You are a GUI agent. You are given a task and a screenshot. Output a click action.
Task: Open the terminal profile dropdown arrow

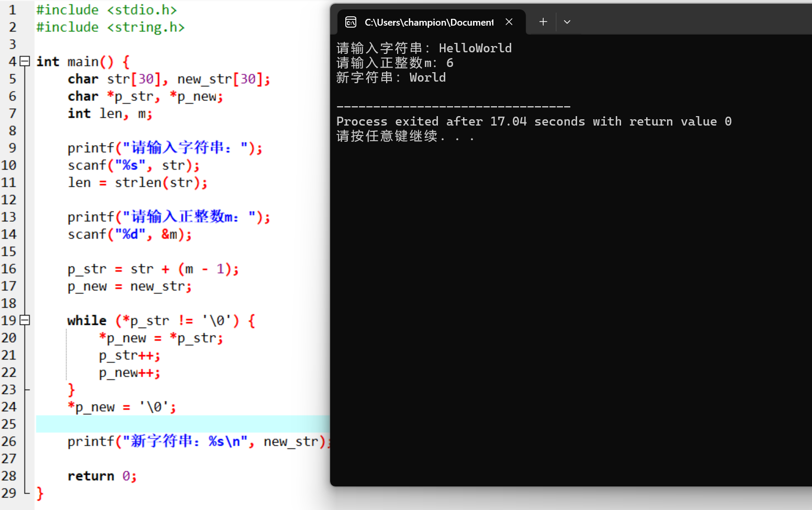[567, 22]
